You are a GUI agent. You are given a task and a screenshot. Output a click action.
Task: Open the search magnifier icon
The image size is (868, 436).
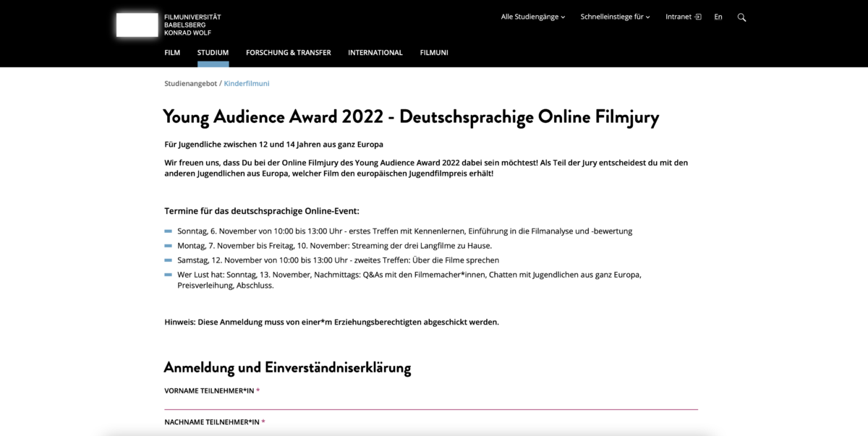[x=741, y=17]
